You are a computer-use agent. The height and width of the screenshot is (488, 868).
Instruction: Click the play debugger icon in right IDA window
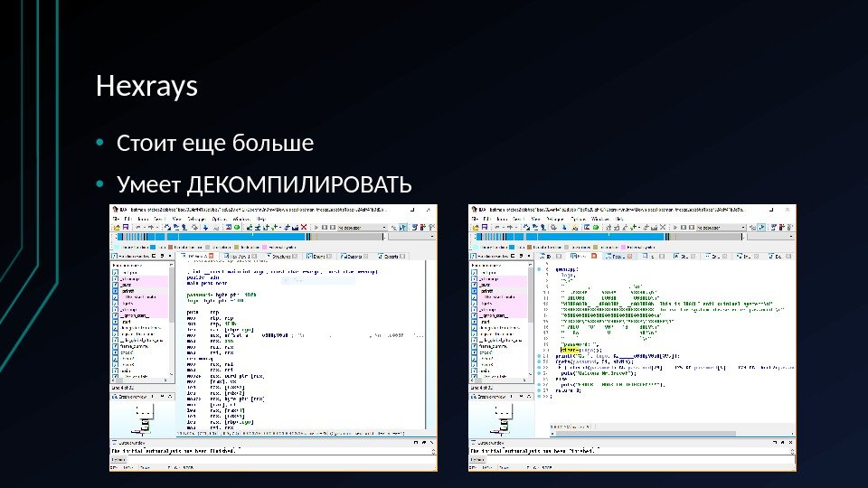(675, 228)
